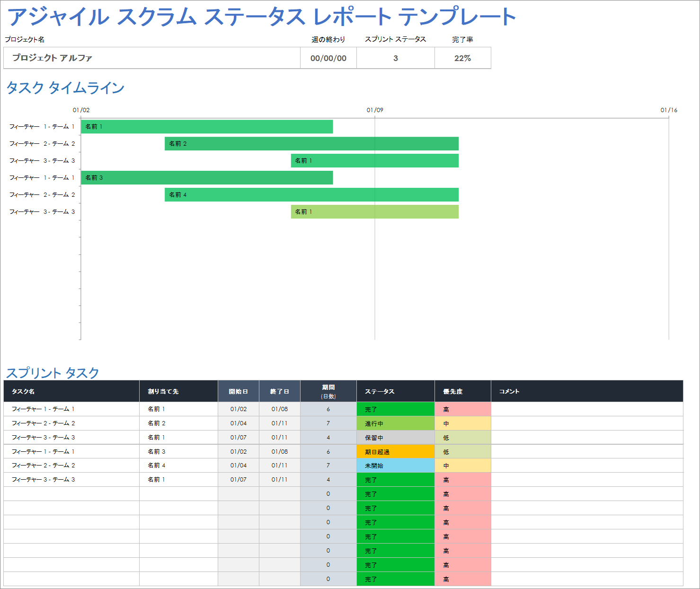
Task: Click the 終了日 column header
Action: point(280,391)
